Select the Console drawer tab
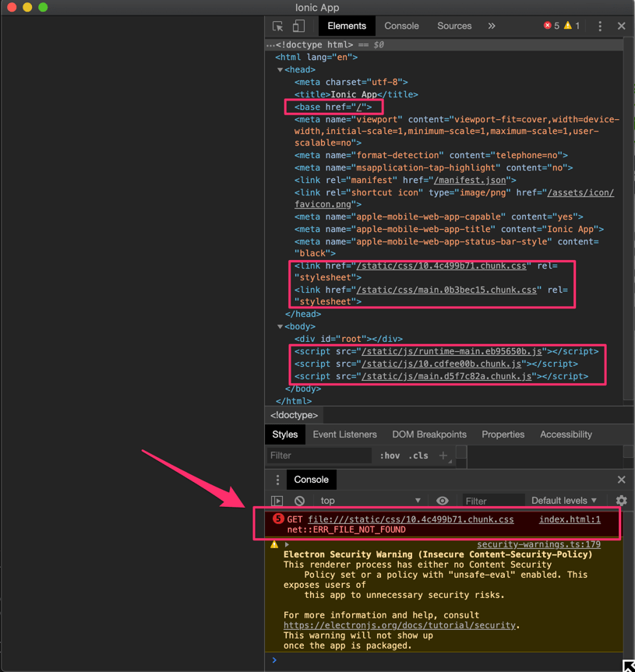Screen dimensions: 635x672 (x=311, y=480)
